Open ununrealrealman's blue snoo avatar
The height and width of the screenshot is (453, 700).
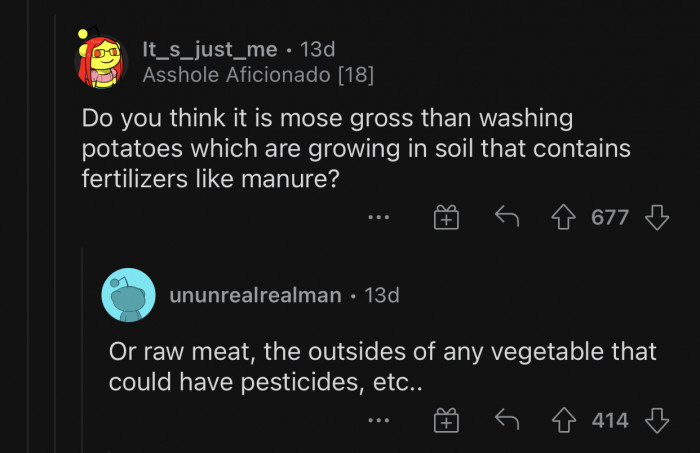click(x=128, y=295)
